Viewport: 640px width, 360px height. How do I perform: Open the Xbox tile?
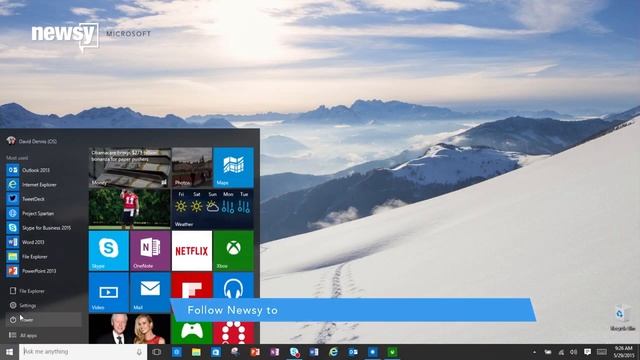click(x=233, y=251)
